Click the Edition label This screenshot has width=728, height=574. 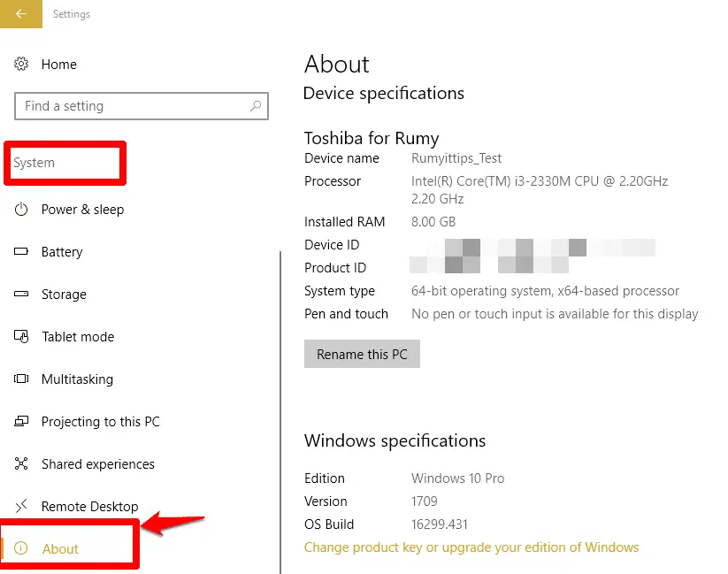[x=325, y=478]
